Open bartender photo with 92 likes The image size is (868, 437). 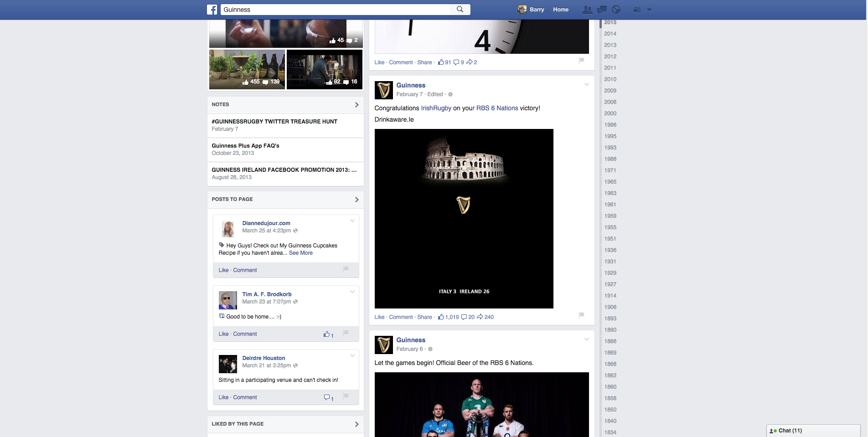click(x=325, y=69)
